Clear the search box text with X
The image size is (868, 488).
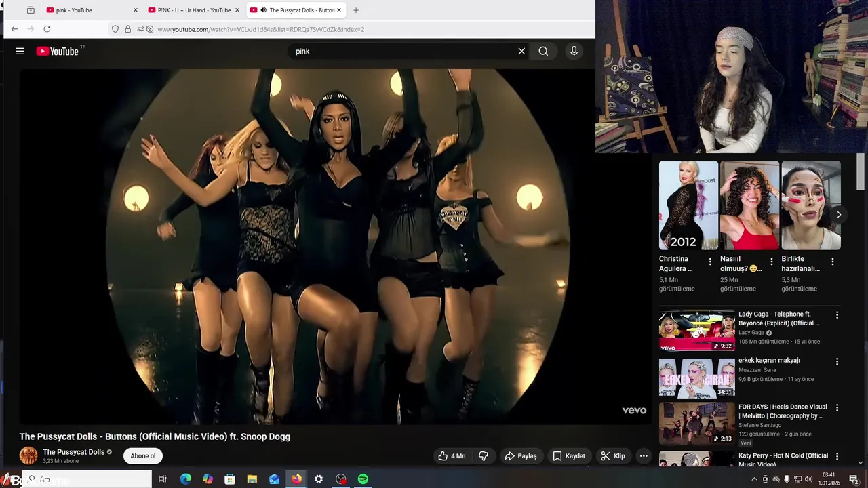[x=521, y=51]
